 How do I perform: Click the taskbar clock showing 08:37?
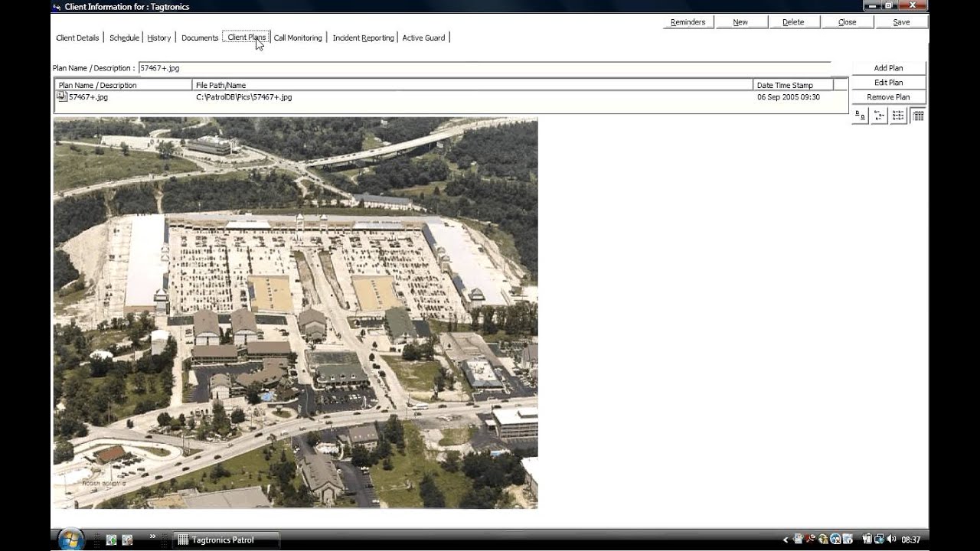(910, 540)
